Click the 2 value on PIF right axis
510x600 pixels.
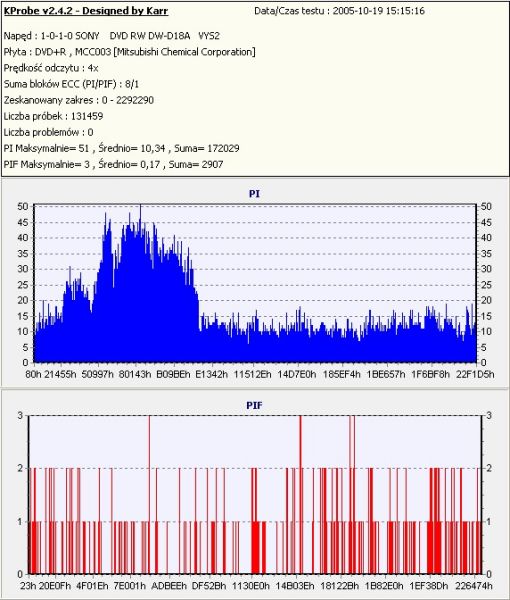[x=489, y=468]
